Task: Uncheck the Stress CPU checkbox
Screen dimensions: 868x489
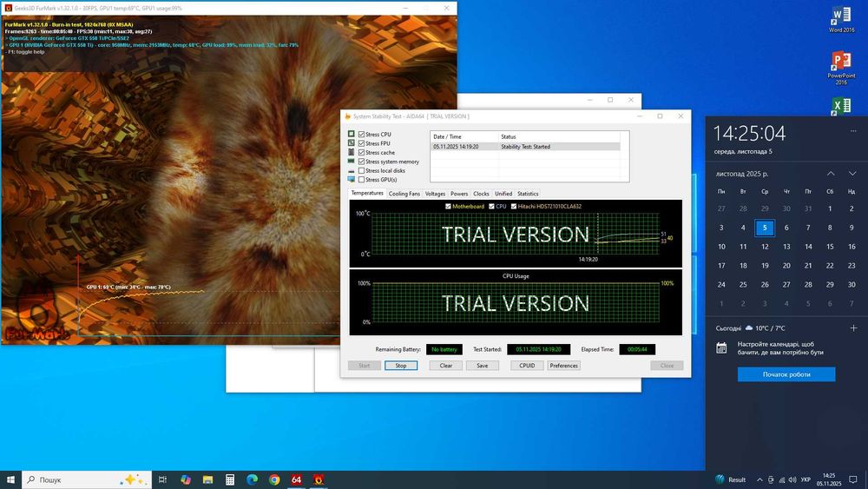Action: [362, 135]
